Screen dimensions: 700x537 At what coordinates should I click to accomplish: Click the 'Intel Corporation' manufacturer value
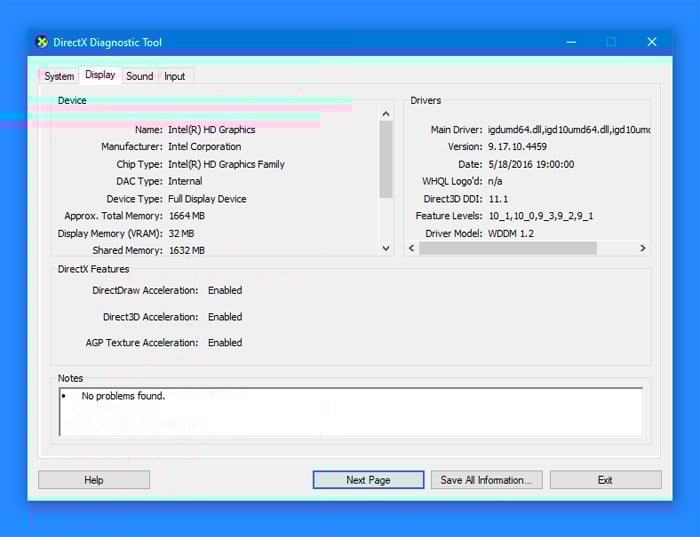[204, 147]
